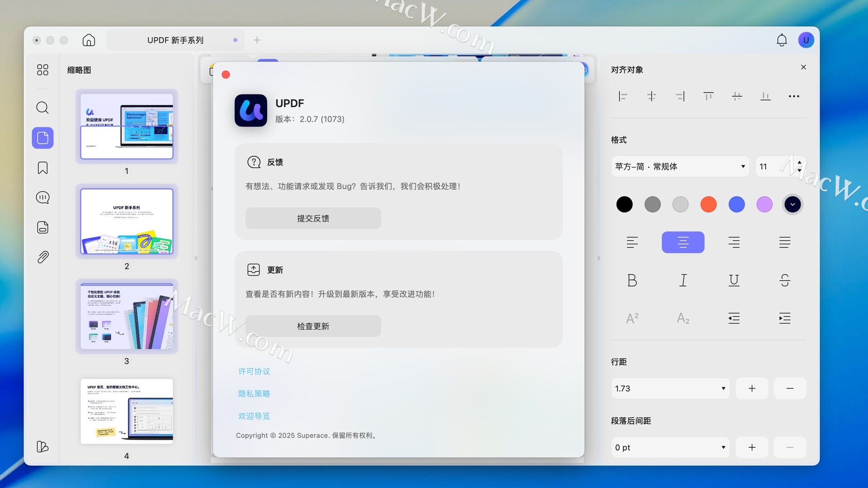Image resolution: width=868 pixels, height=488 pixels.
Task: Toggle italic text formatting
Action: pyautogui.click(x=683, y=280)
